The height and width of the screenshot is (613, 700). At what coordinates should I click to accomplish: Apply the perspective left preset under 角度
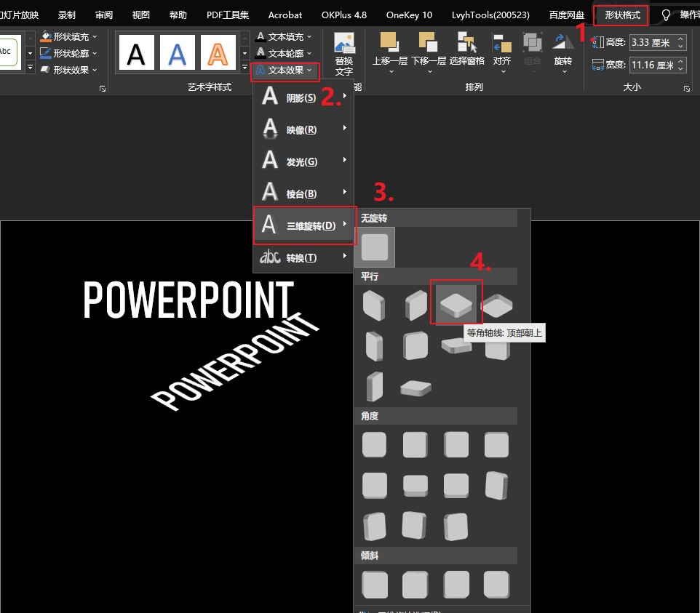point(415,445)
